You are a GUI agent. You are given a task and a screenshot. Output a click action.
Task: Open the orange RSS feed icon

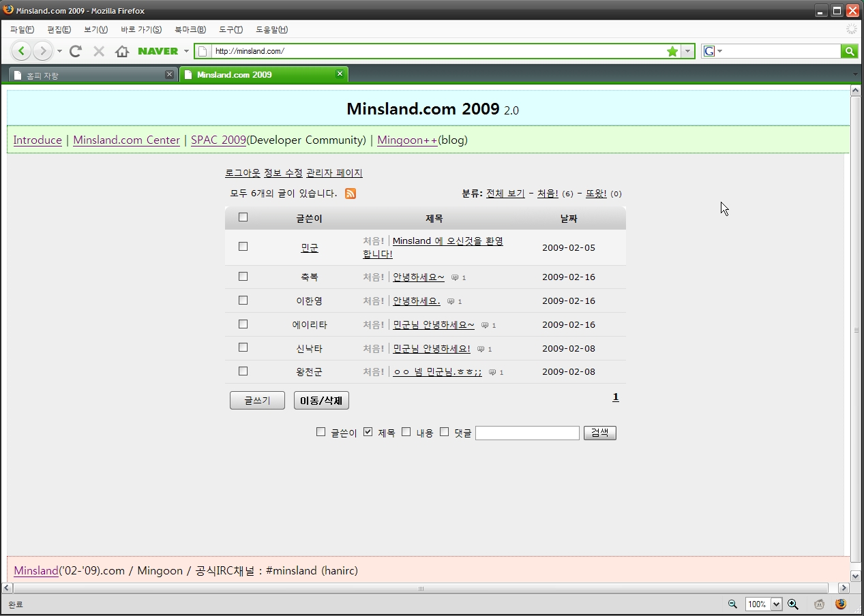pos(351,194)
